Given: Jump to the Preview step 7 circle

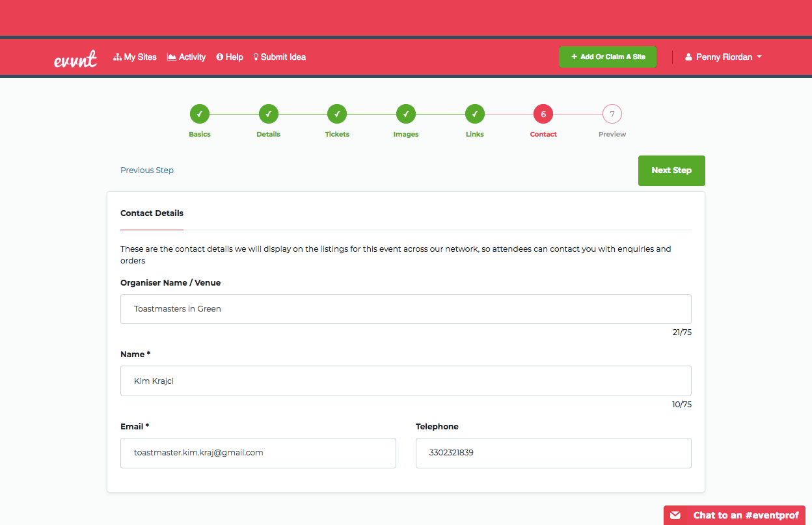Looking at the screenshot, I should coord(612,114).
